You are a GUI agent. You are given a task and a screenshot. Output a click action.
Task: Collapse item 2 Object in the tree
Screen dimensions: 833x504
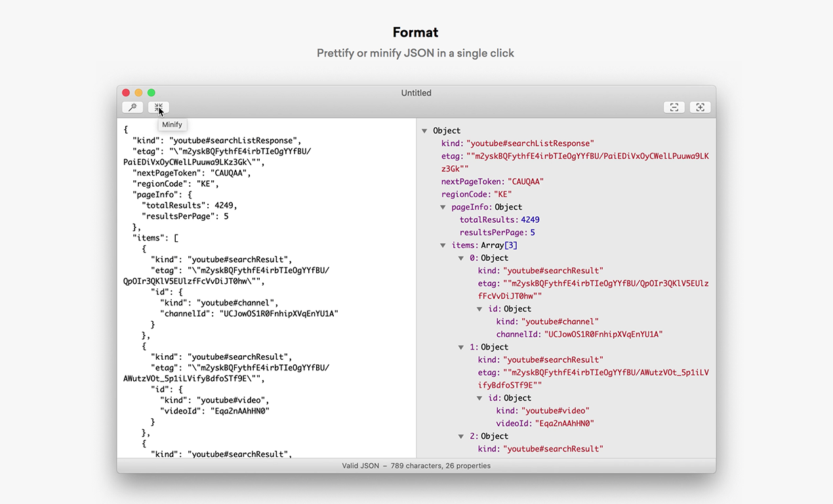[x=461, y=436]
